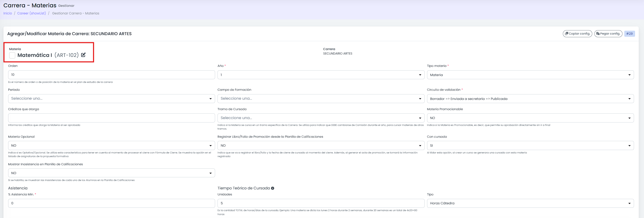Focus the Orden input field
This screenshot has height=218, width=644.
pos(111,75)
